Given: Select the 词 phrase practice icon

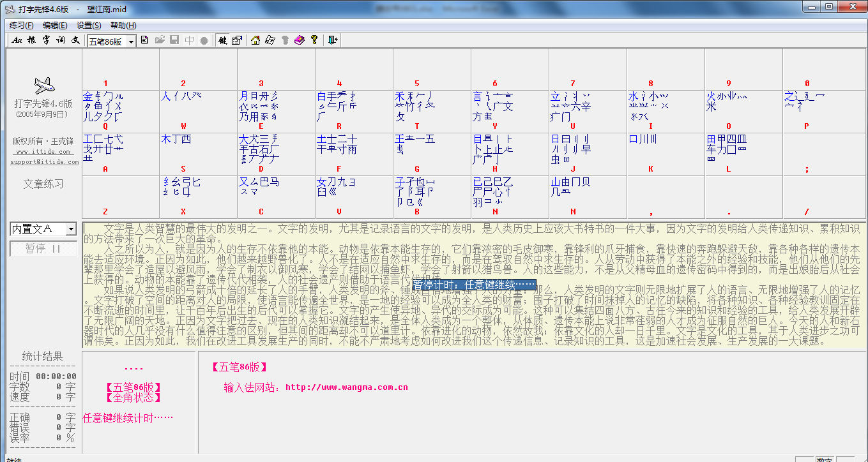Looking at the screenshot, I should click(60, 40).
